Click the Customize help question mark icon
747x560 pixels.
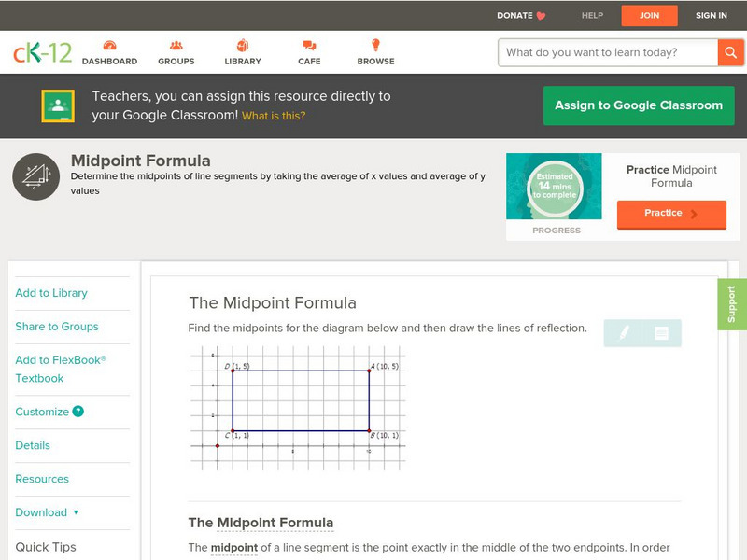pyautogui.click(x=78, y=412)
